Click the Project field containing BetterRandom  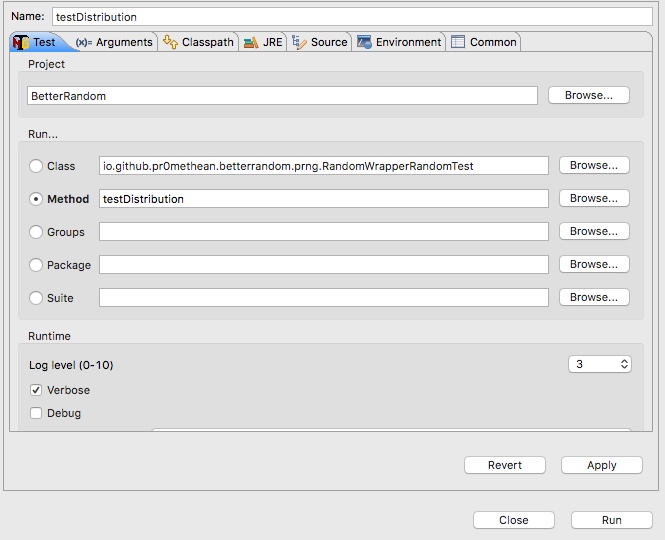click(x=282, y=96)
